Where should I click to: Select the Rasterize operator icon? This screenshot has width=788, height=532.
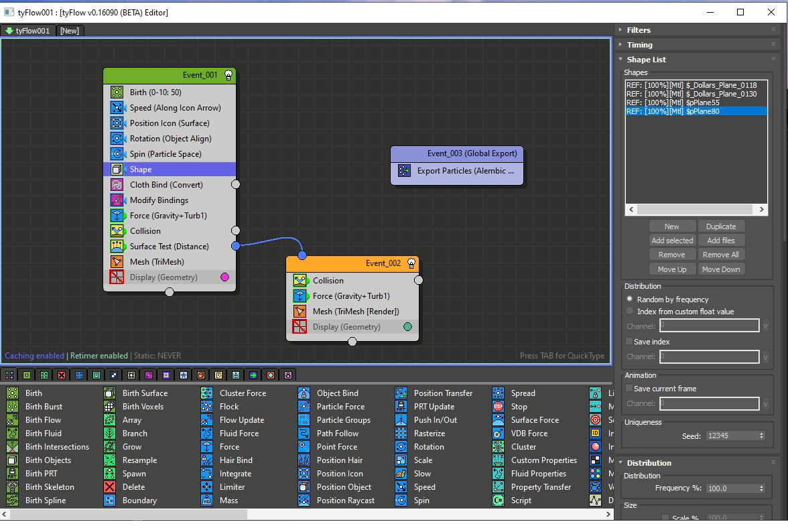[x=401, y=433]
